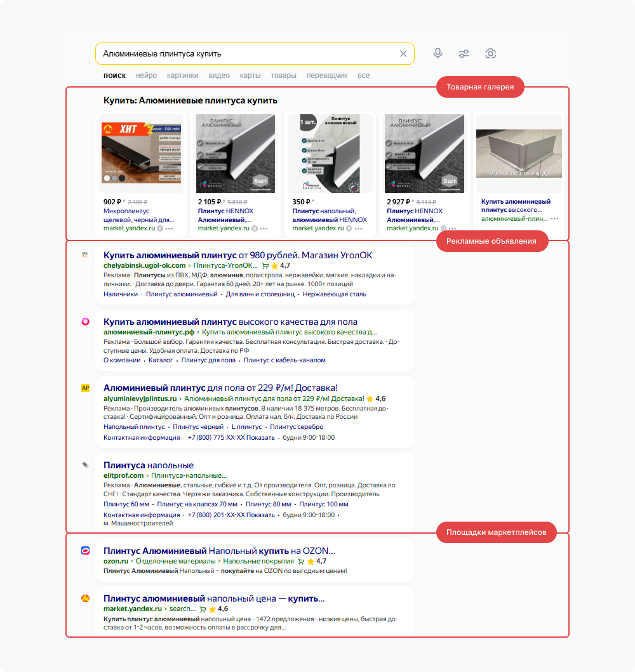Click the shopping cart icon in the ozon.ru result

[x=300, y=562]
